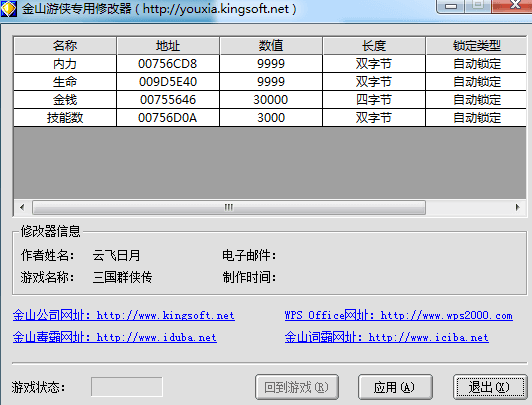Click the 回到游戏(R) button

click(x=297, y=387)
